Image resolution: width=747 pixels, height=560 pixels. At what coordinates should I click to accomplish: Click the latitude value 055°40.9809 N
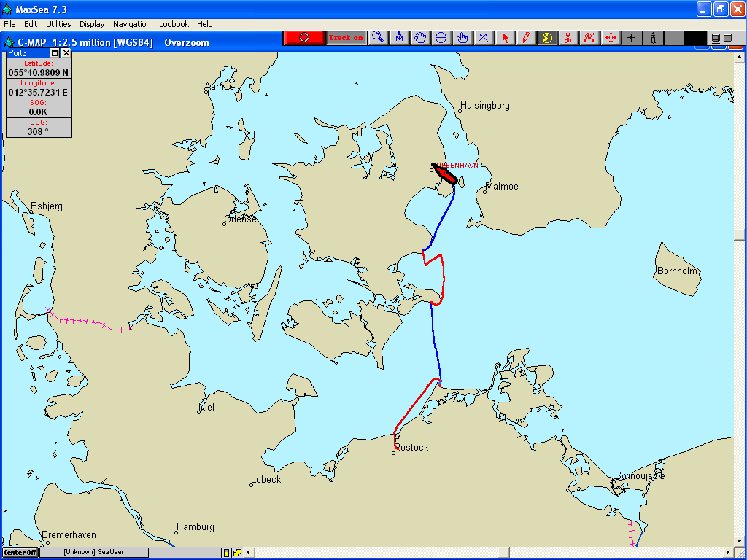click(x=39, y=73)
